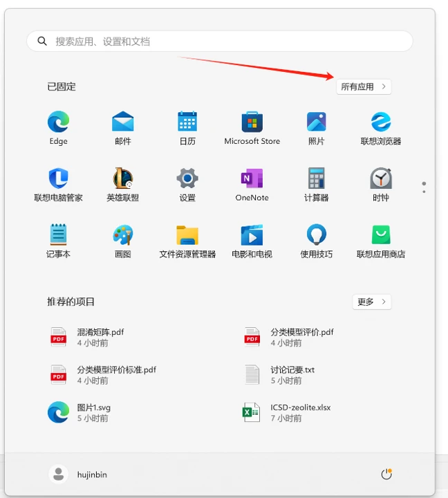Open the 时钟 clock app

coord(381,185)
